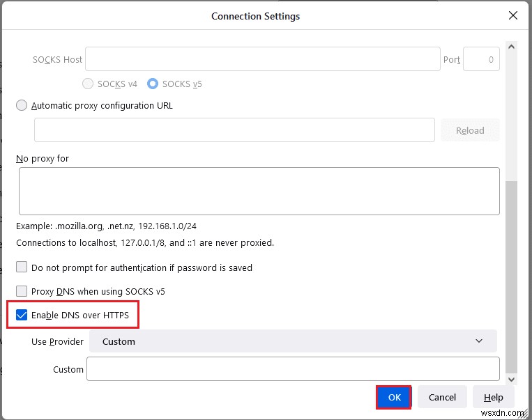
Task: Choose Automatic proxy configuration URL option
Action: 22,105
